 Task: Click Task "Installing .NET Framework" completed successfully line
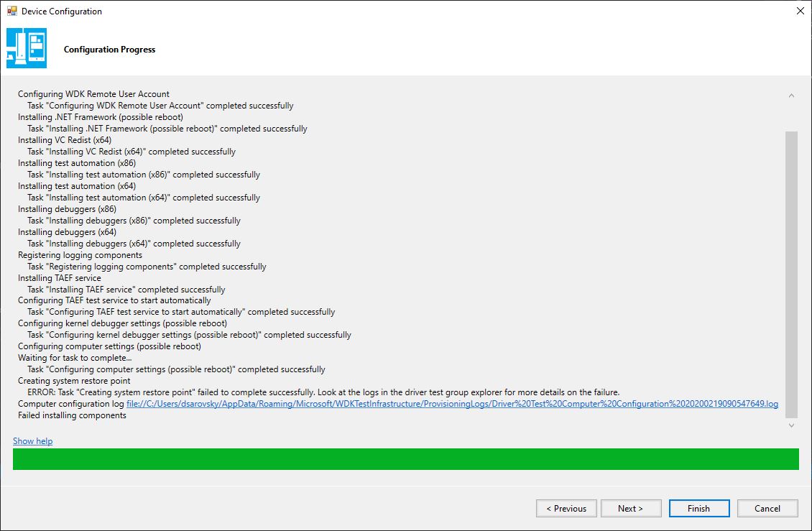click(167, 129)
